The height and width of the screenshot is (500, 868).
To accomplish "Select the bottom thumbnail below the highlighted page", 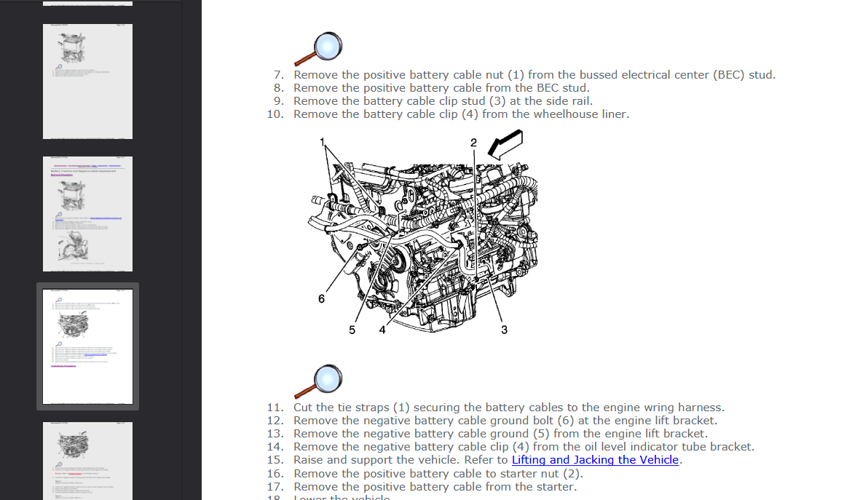I will [x=88, y=461].
